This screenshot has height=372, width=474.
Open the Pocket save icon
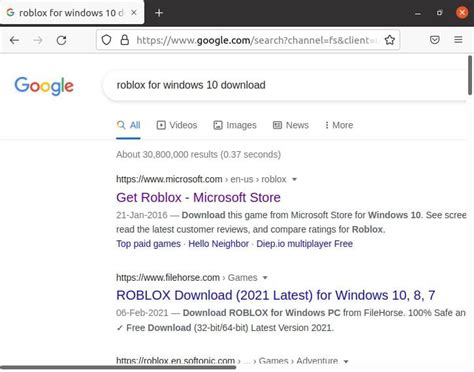tap(435, 40)
